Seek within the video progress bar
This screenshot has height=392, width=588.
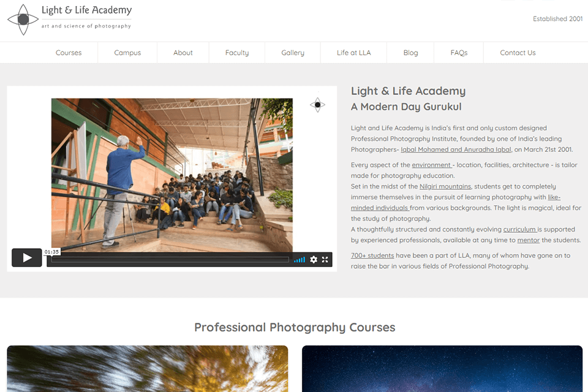[170, 260]
